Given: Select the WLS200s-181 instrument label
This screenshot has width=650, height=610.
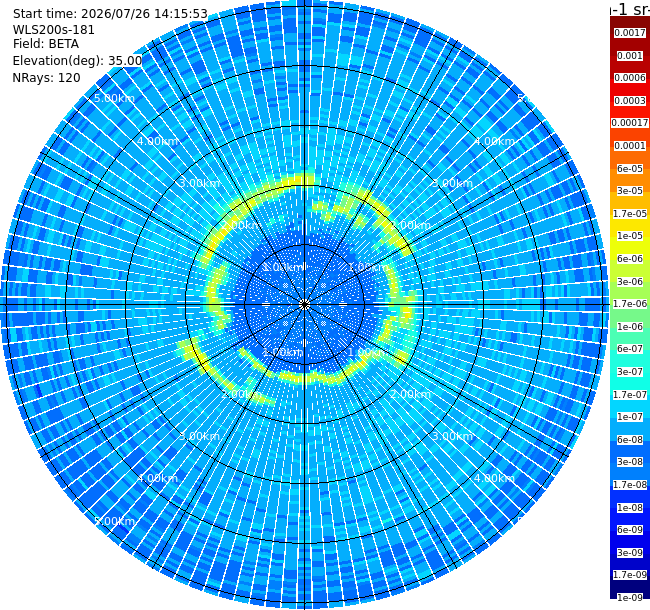Looking at the screenshot, I should click(53, 30).
